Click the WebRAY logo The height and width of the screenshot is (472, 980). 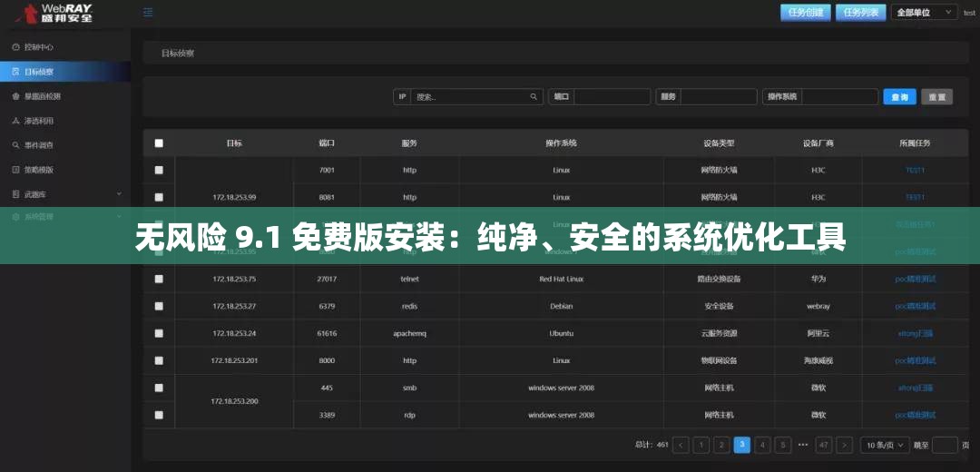(x=54, y=13)
